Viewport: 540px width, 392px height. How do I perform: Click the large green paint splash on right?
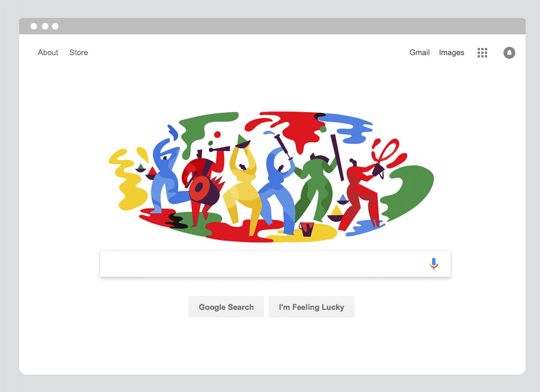click(410, 191)
